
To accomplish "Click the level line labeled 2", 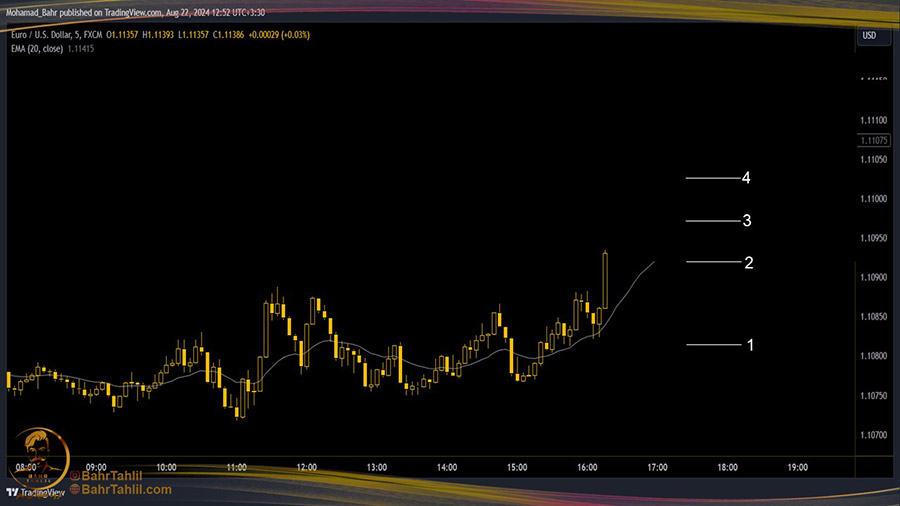I will point(713,262).
